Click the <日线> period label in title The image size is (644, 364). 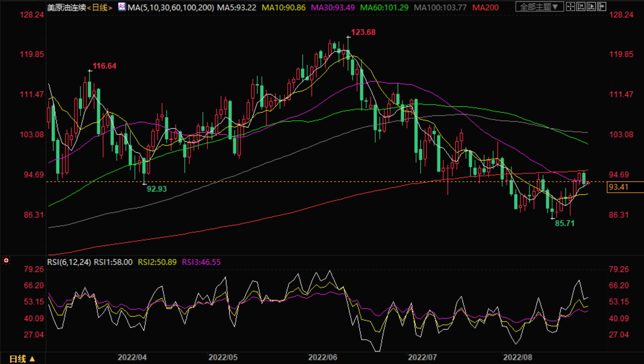point(100,8)
